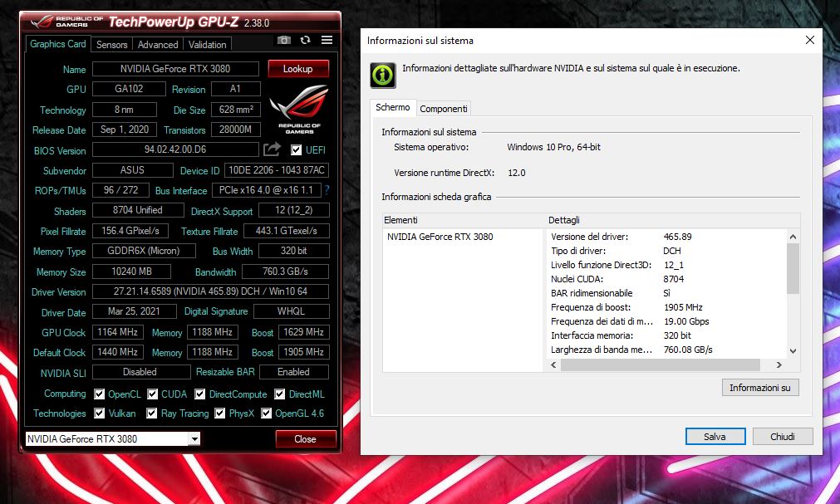Click the horizontal scroll right arrow
840x504 pixels.
tap(779, 365)
